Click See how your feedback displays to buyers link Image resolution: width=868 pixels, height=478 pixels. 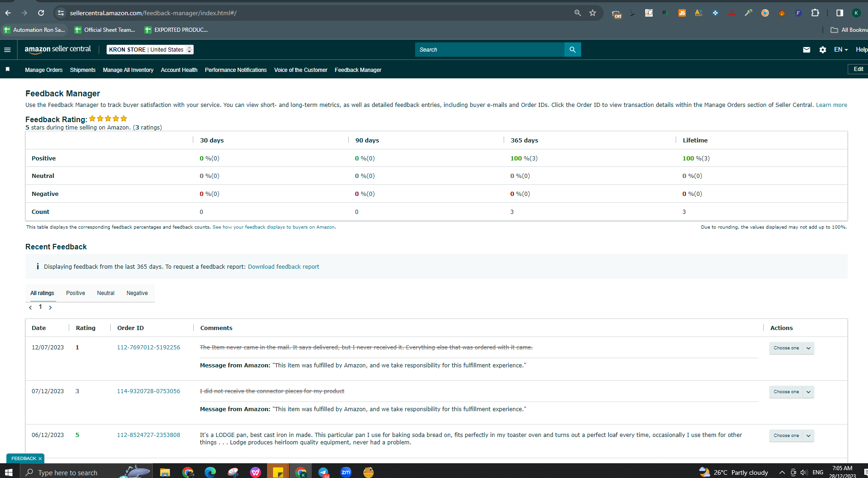(274, 227)
